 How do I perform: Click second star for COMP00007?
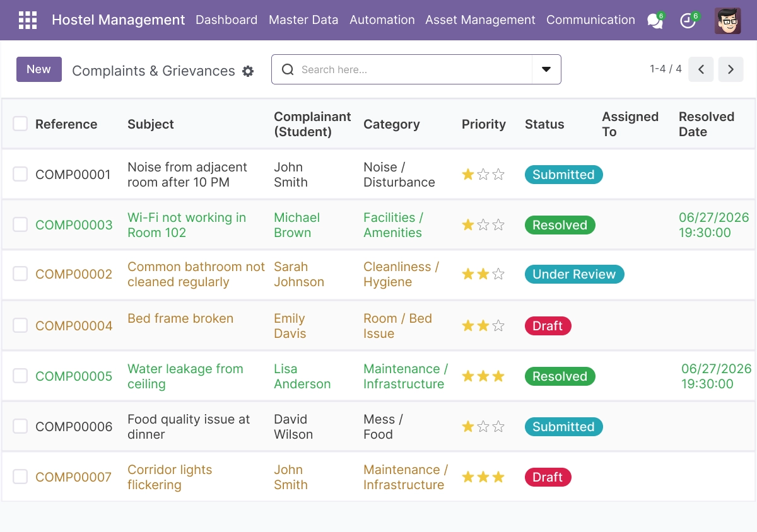tap(483, 477)
